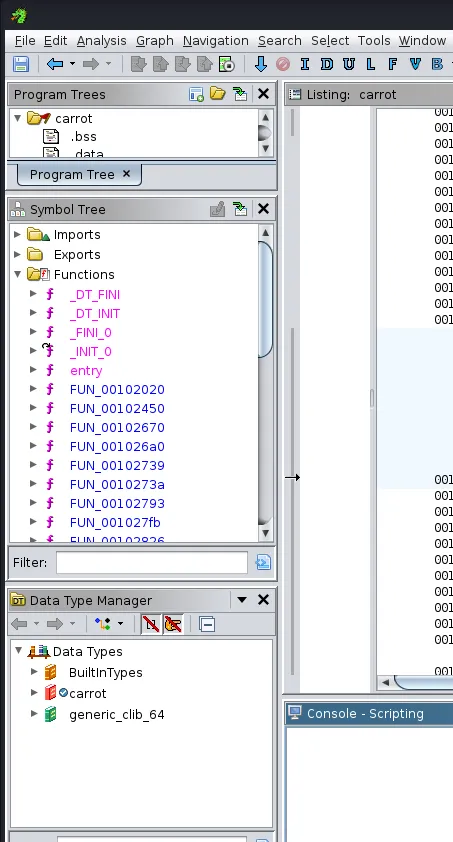453x842 pixels.
Task: Expand the Imports folder in Symbol Tree
Action: coord(18,234)
